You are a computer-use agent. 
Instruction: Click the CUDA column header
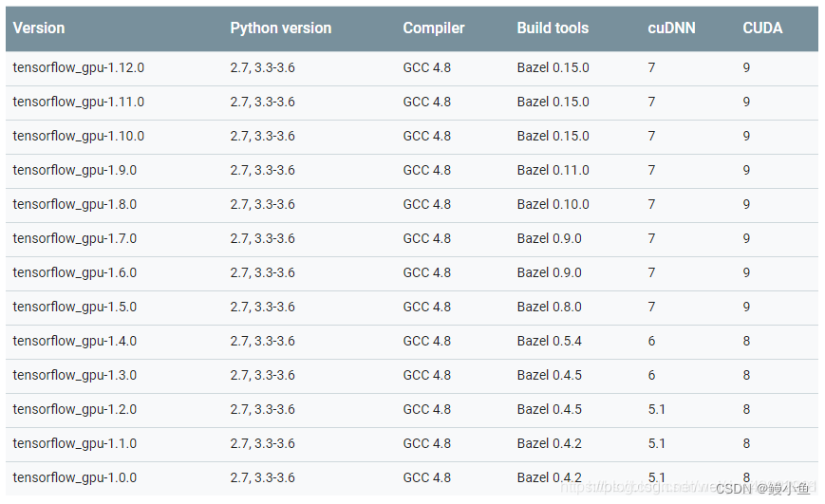pos(762,28)
